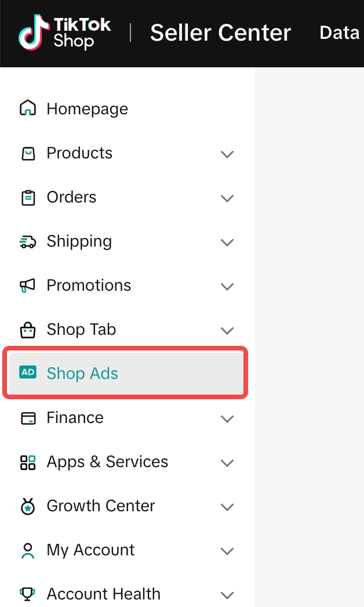
Task: Expand the Shipping submenu chevron
Action: coord(227,242)
